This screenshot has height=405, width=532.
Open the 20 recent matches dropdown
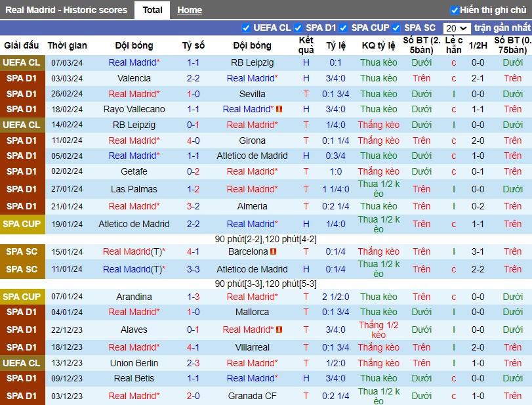click(x=457, y=28)
